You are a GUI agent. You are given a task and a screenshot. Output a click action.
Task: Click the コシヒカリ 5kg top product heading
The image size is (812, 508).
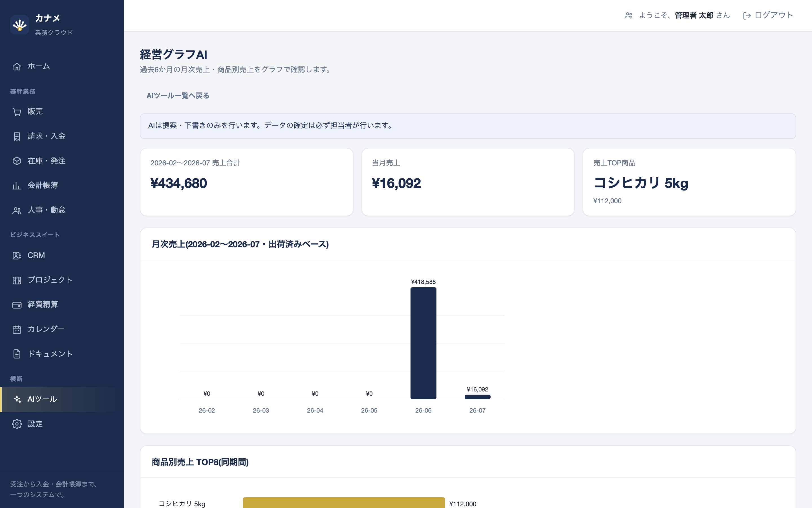(641, 183)
